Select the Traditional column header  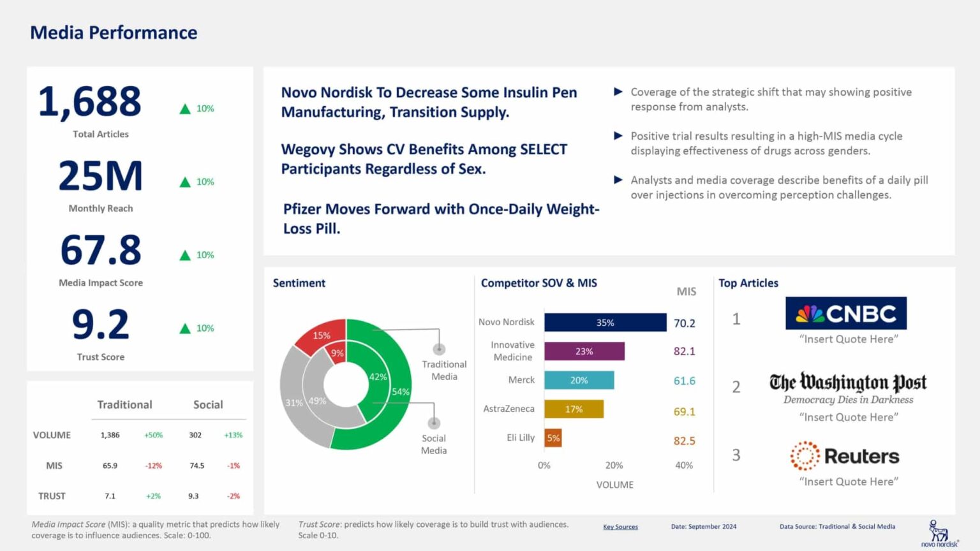tap(124, 404)
